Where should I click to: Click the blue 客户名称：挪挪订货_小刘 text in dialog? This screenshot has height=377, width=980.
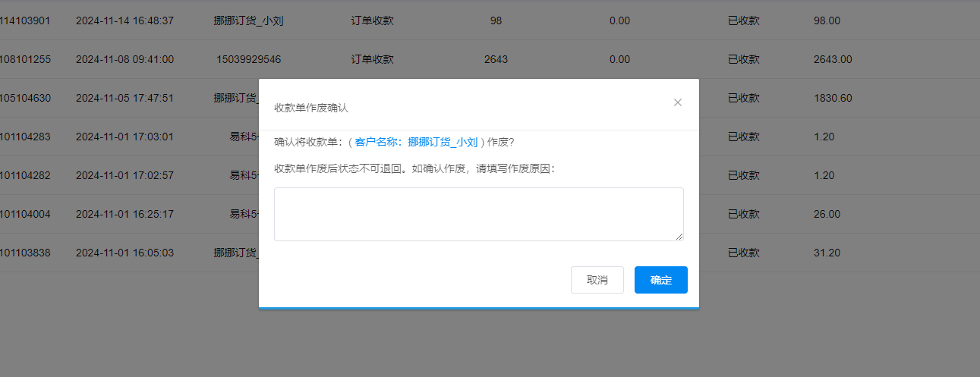pos(416,142)
